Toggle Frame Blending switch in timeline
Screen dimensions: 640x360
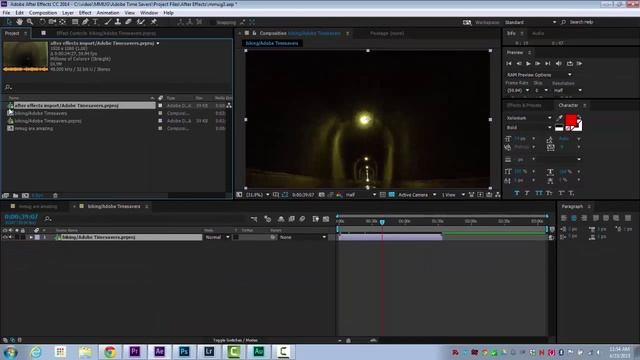pyautogui.click(x=291, y=219)
